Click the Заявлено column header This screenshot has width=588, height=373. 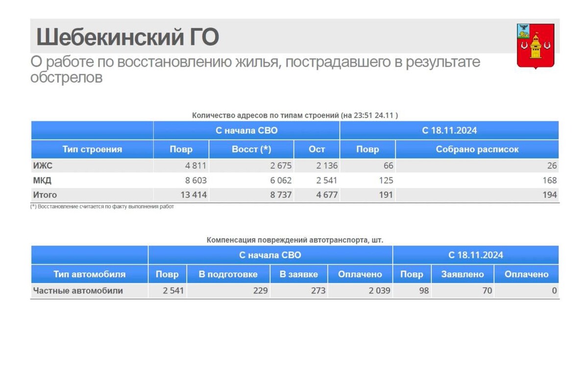[x=463, y=274]
